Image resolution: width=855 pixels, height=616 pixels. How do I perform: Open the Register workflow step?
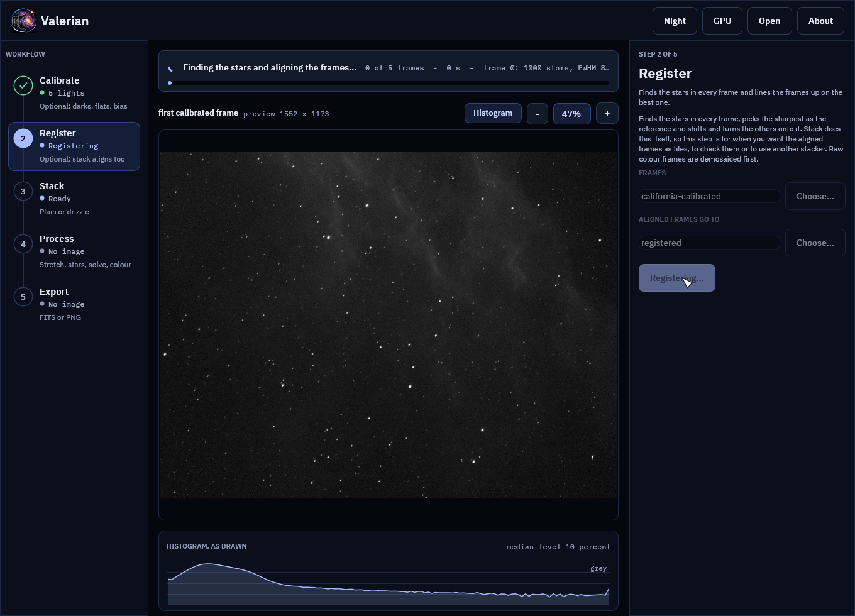pyautogui.click(x=74, y=146)
